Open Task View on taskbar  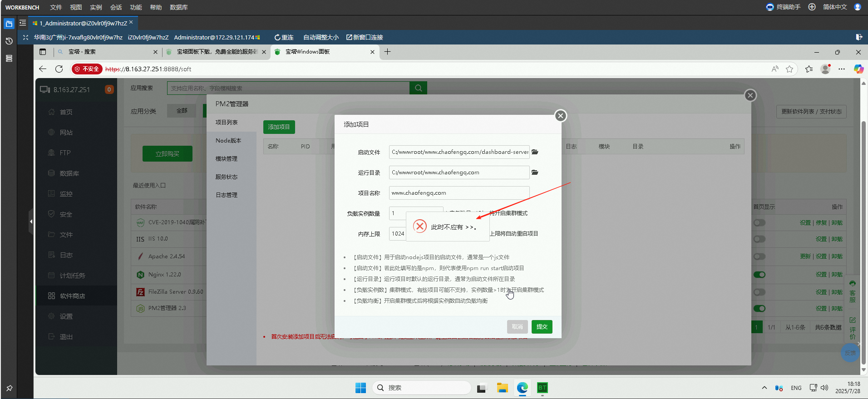481,388
